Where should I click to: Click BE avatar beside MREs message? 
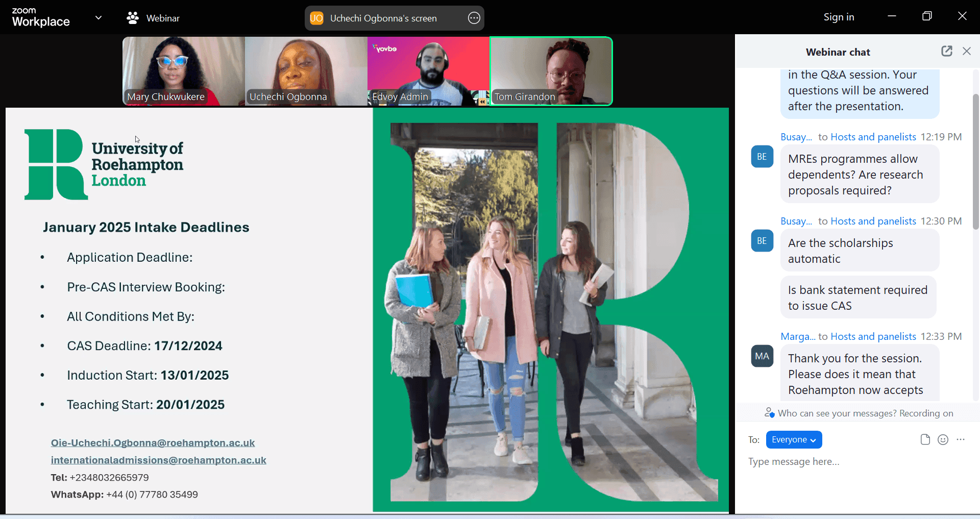762,157
